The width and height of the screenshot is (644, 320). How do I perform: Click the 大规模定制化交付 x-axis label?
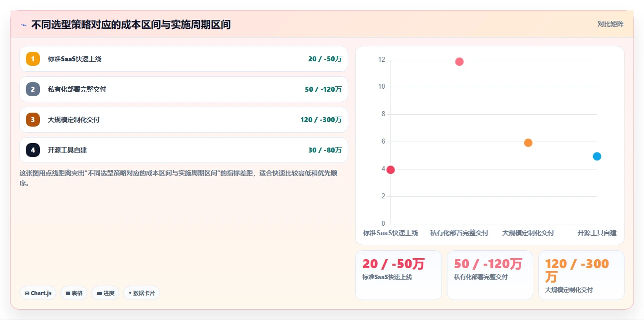[x=528, y=233]
